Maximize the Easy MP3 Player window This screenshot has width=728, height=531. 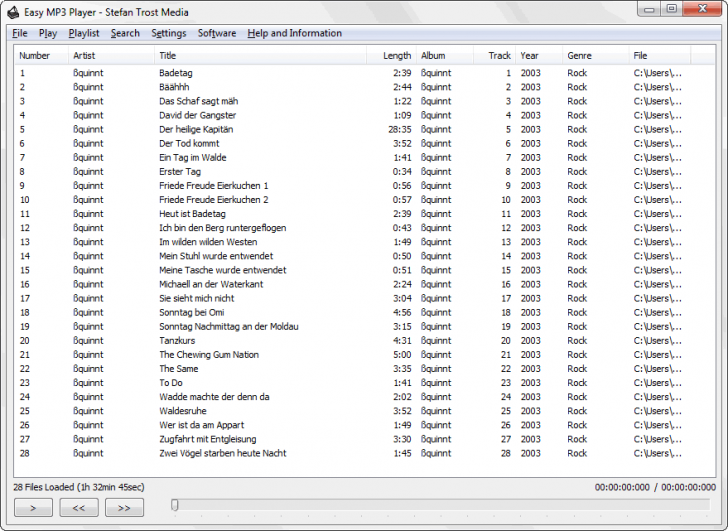pos(671,9)
